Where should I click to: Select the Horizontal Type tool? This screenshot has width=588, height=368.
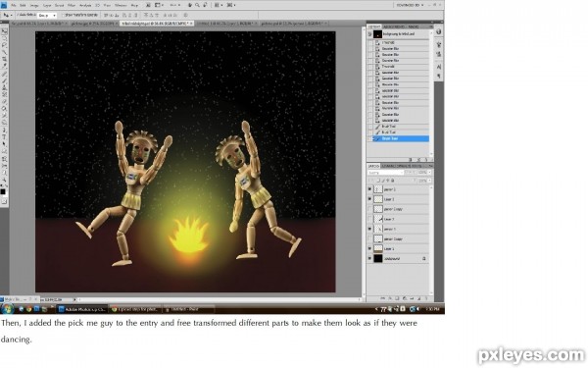tap(4, 137)
